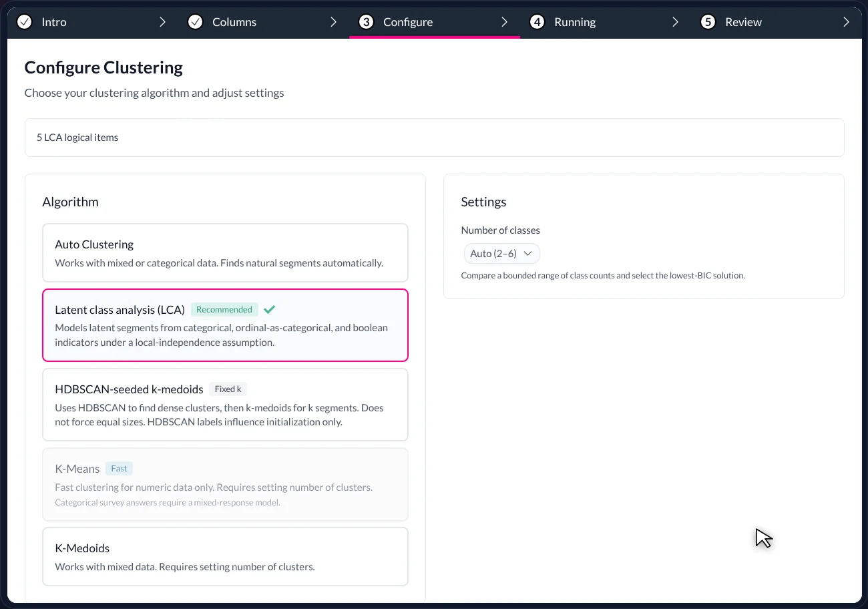Click the step 5 Review number badge

708,22
